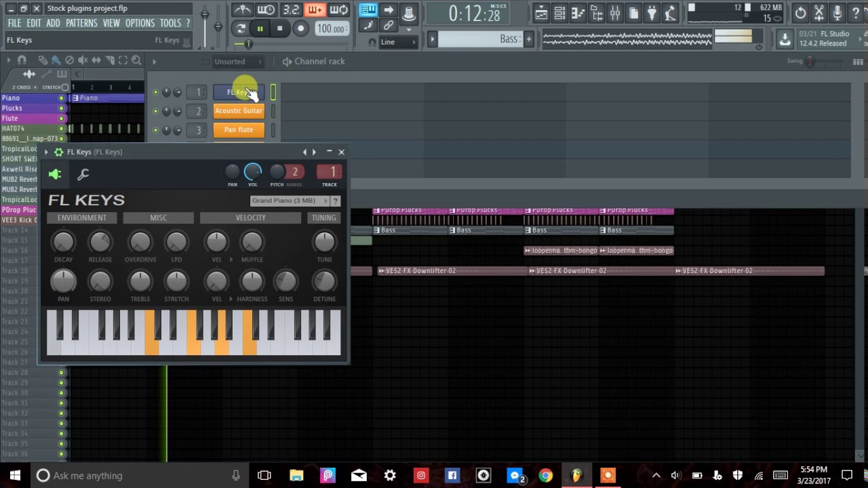
Task: Mute the HAT074 track in playlist
Action: click(x=61, y=129)
